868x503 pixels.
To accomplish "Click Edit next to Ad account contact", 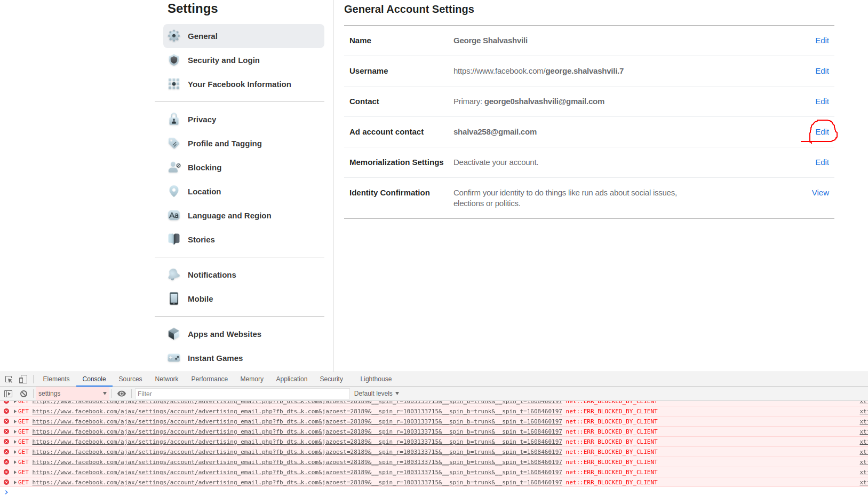I will tap(822, 131).
